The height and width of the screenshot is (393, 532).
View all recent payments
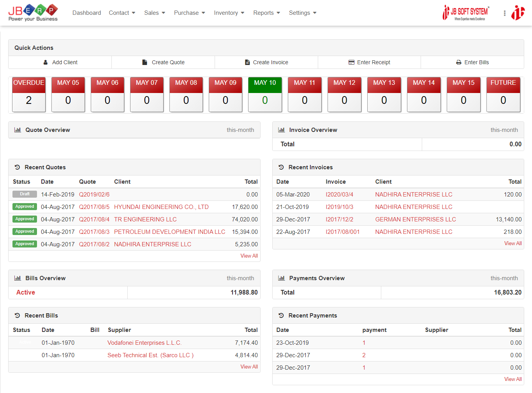[513, 379]
